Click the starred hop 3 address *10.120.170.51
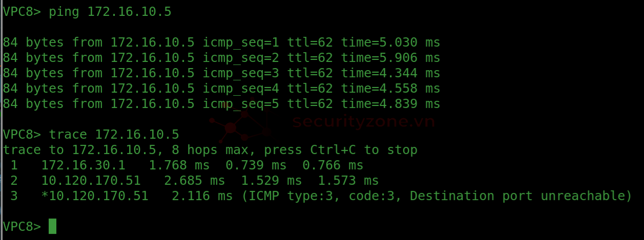644x240 pixels. [95, 196]
